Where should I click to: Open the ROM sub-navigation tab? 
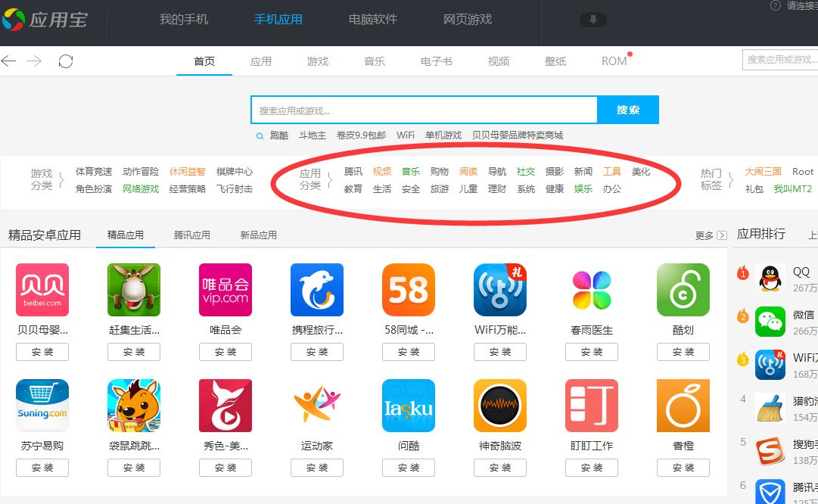pos(614,61)
